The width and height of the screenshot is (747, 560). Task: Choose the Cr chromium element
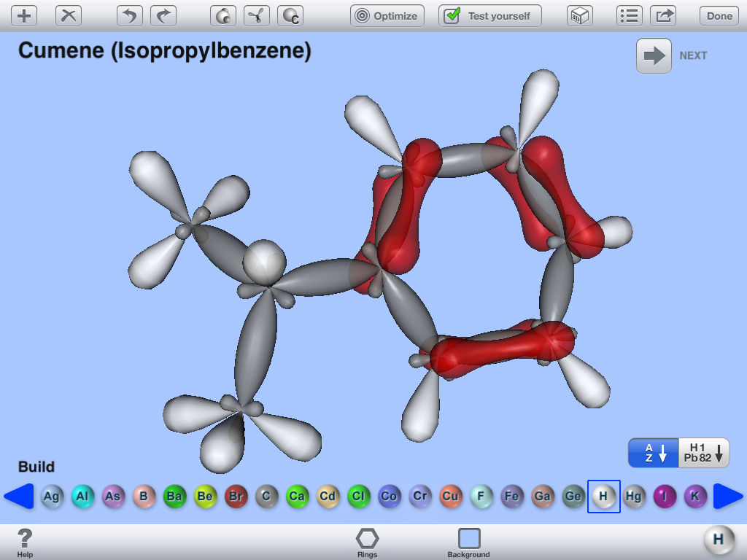coord(419,496)
